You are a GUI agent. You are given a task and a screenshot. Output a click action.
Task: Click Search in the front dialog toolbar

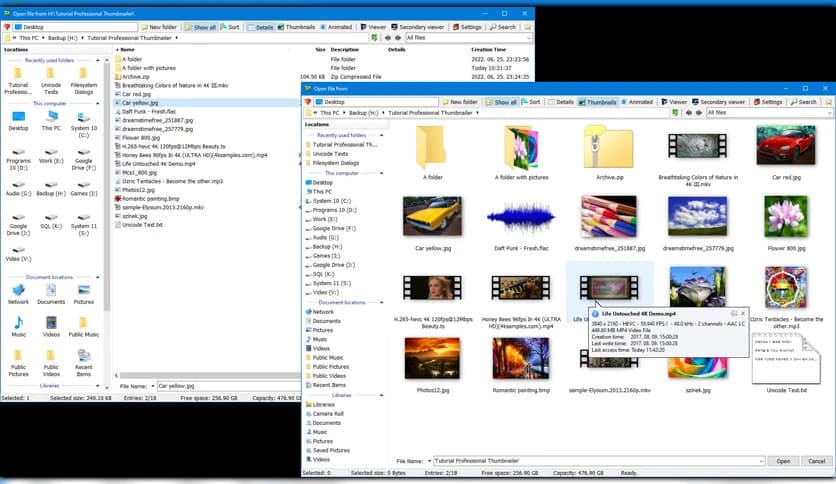point(803,102)
